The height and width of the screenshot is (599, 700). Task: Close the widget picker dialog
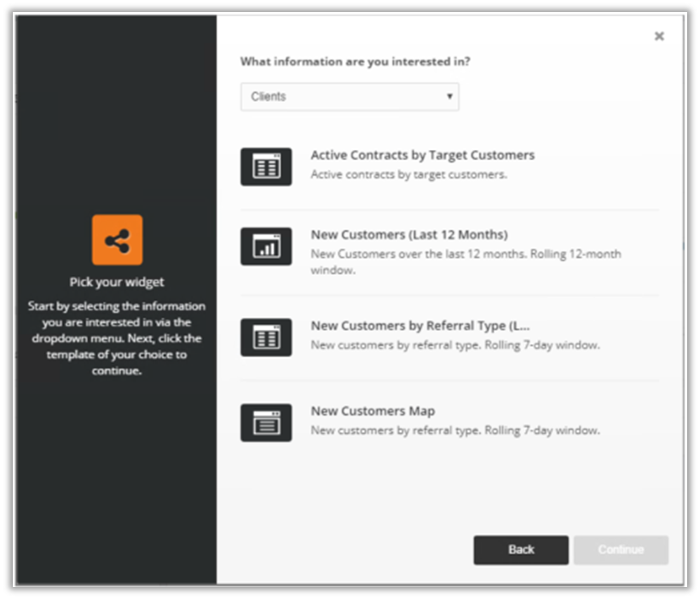[x=658, y=37]
